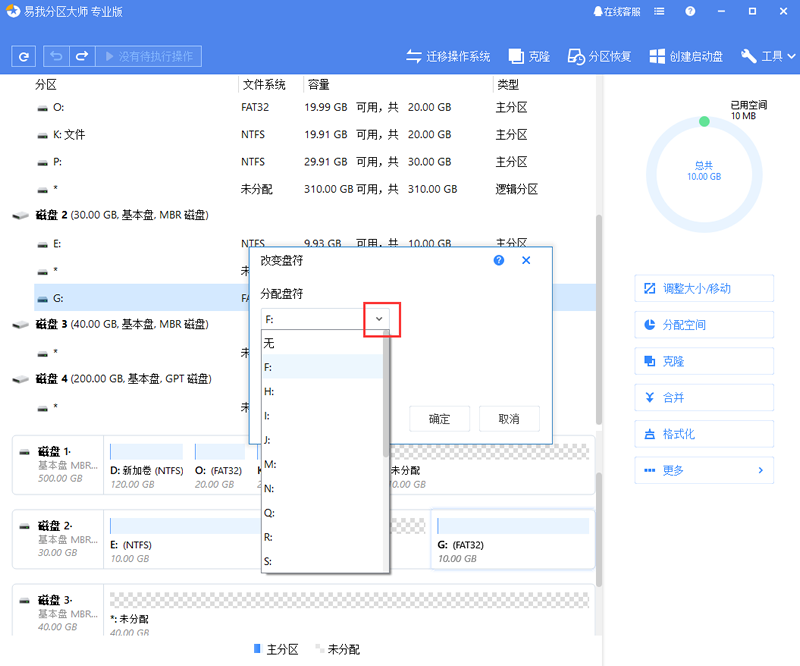Click the refresh disk list icon

[23, 55]
